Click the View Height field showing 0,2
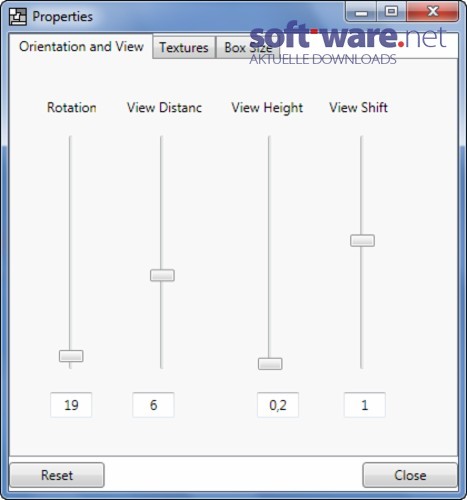 (278, 405)
